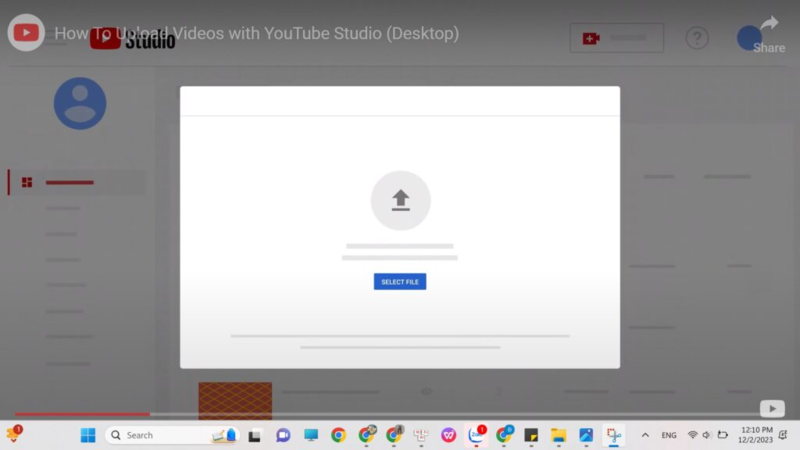Click the SELECT FILE button
800x450 pixels.
(400, 282)
